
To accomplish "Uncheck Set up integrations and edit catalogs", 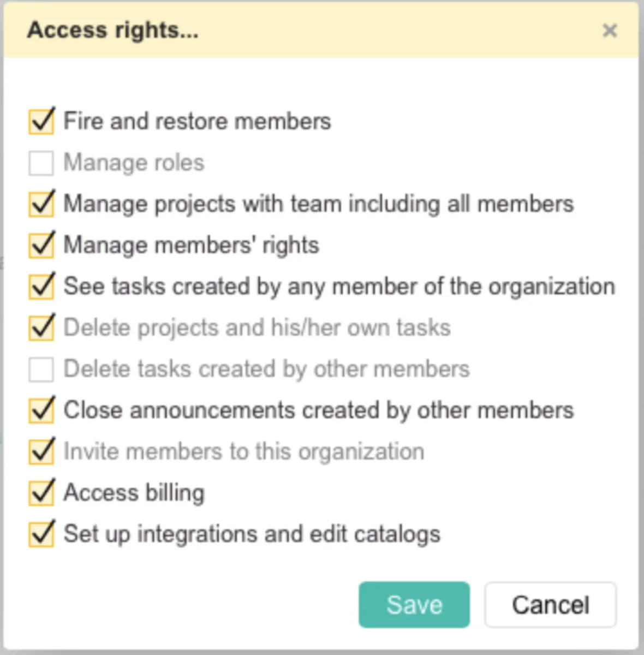I will coord(41,534).
